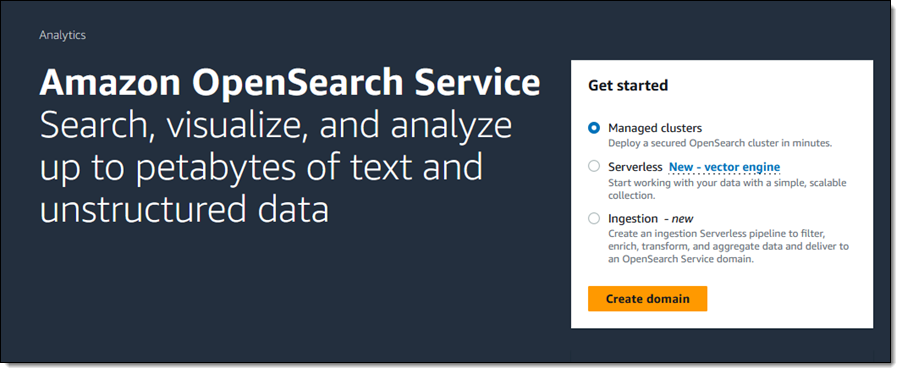The image size is (901, 373).
Task: Open the New - vector engine link
Action: [x=724, y=167]
